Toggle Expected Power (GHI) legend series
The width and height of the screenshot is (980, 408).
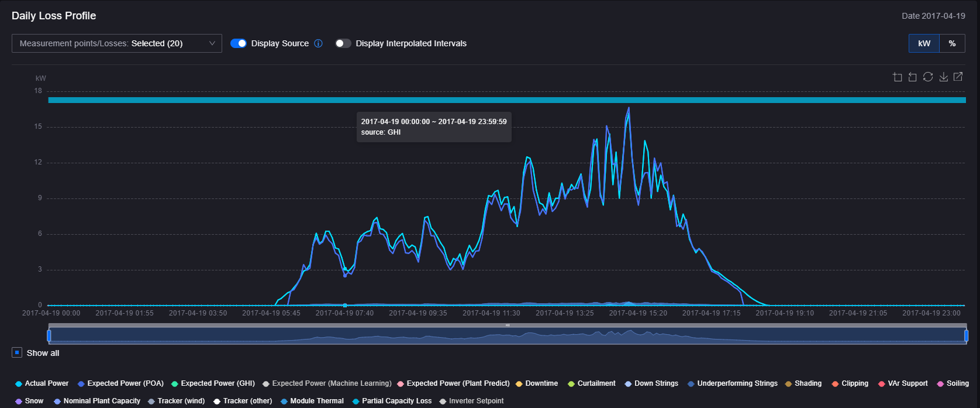pos(213,383)
